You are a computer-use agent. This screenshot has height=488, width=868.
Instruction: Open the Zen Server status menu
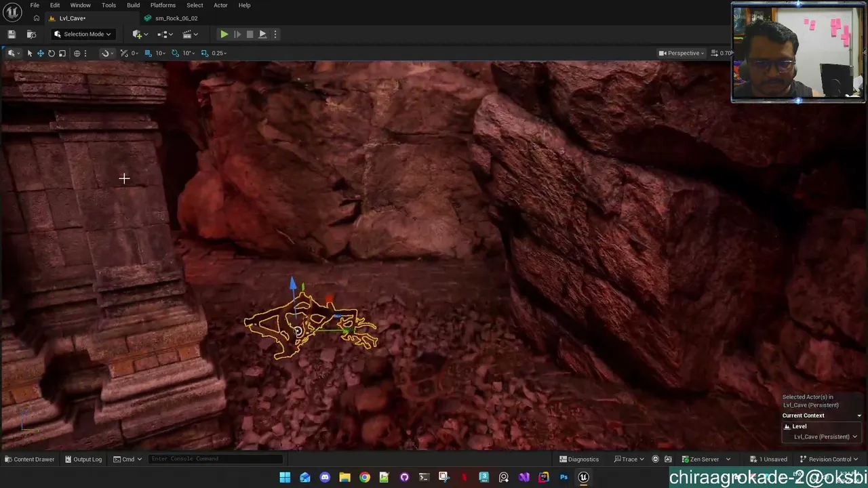(x=706, y=459)
